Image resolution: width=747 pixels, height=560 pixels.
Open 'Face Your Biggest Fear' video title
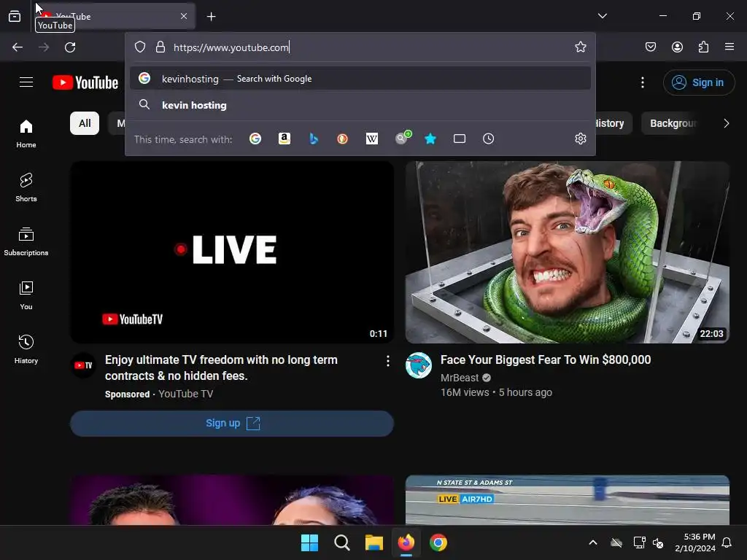pos(546,359)
